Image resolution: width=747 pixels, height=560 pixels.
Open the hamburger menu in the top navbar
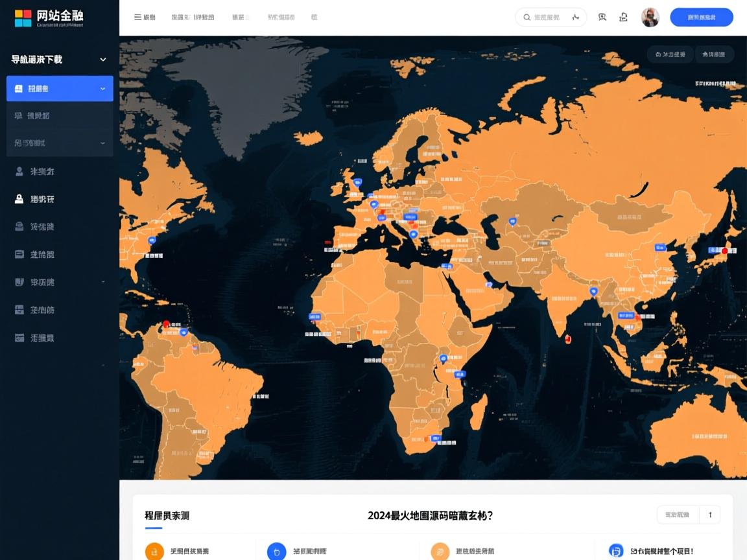pos(137,17)
